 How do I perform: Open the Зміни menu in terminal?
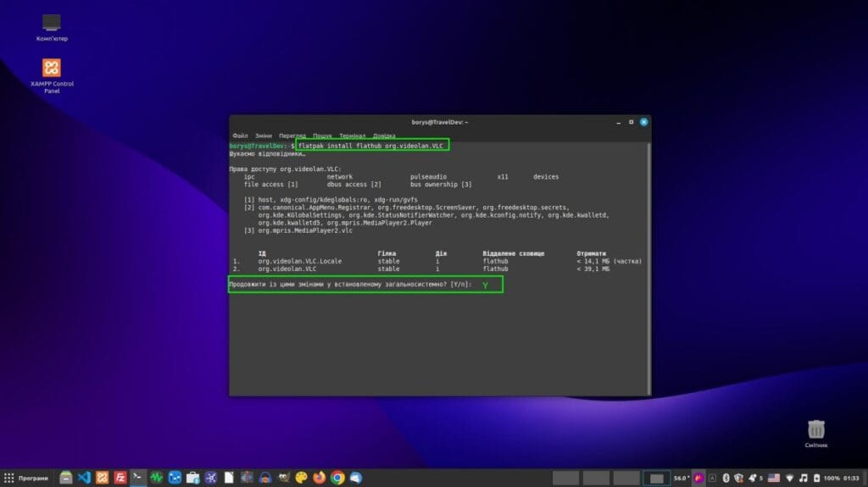coord(264,136)
